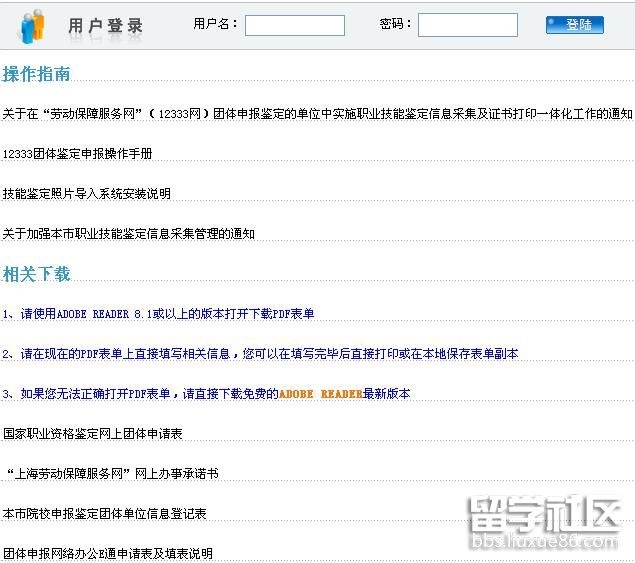The width and height of the screenshot is (635, 563).
Task: Click the 相关下载 section heading
Action: pyautogui.click(x=37, y=273)
